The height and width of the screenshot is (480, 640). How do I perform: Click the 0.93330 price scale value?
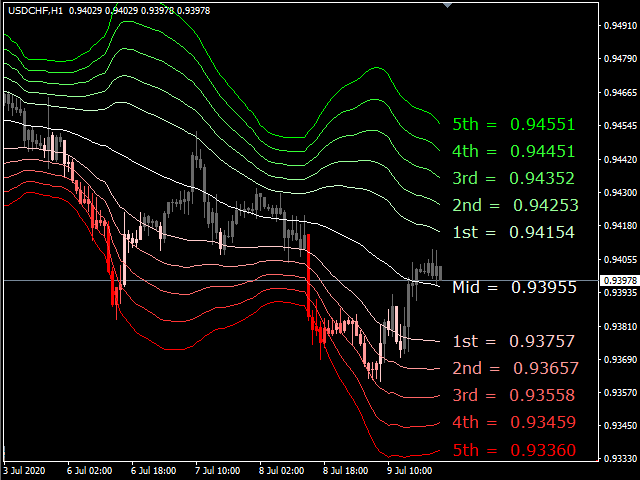(620, 459)
